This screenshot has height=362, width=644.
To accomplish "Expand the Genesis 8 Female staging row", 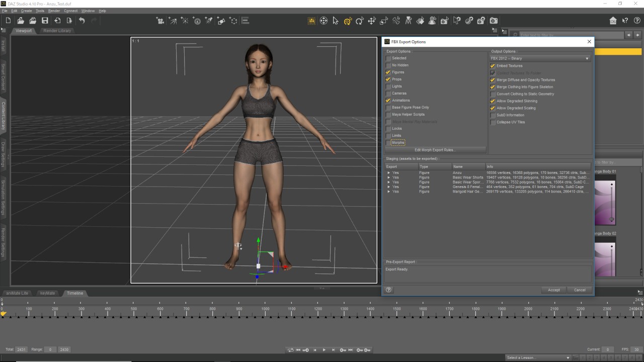I will point(388,187).
